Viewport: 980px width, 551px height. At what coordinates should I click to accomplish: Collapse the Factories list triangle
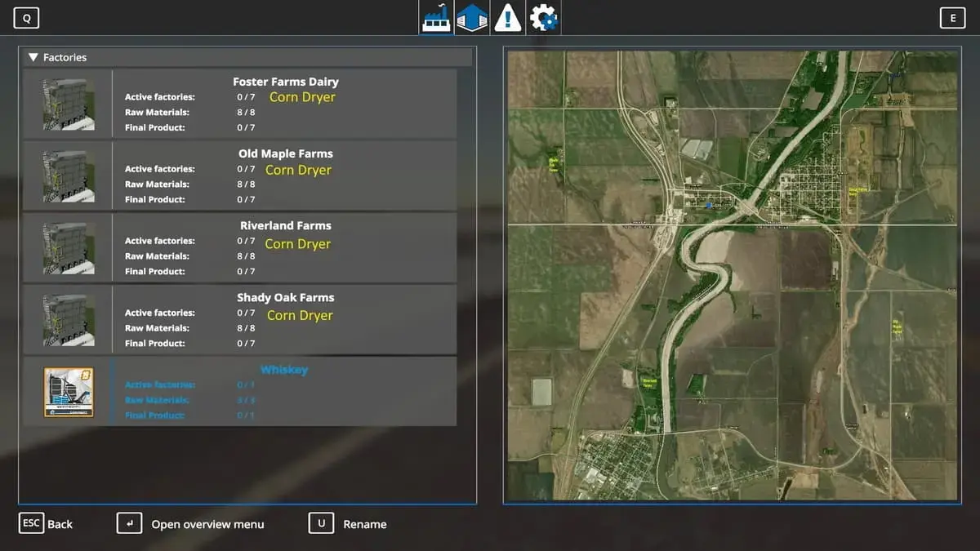33,57
